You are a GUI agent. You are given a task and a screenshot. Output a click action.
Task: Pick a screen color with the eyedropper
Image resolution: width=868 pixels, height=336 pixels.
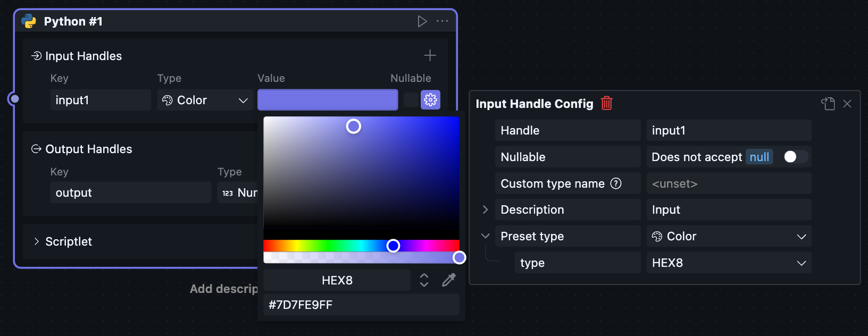(x=449, y=280)
